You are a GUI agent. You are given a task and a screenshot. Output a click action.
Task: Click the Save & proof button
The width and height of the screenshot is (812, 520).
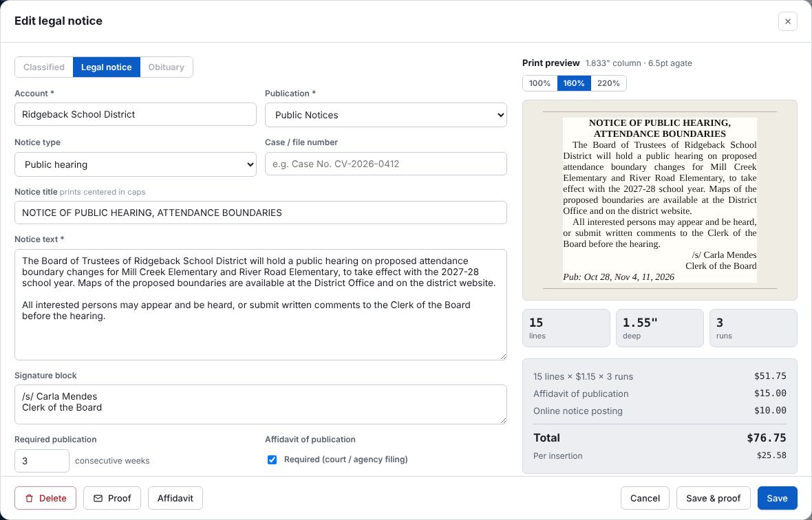tap(713, 498)
